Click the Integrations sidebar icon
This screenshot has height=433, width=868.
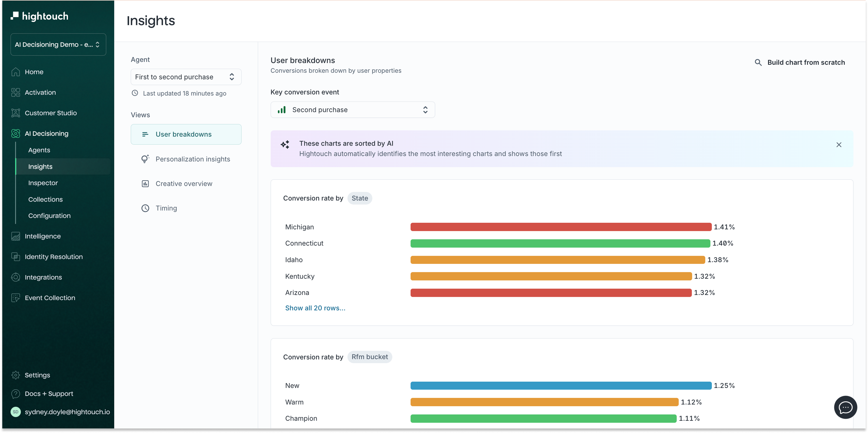click(x=15, y=277)
